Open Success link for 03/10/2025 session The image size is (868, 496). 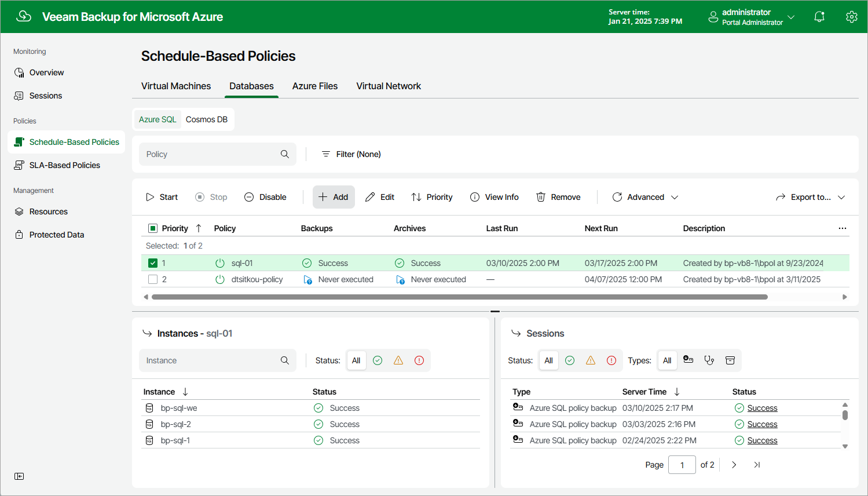pyautogui.click(x=762, y=408)
